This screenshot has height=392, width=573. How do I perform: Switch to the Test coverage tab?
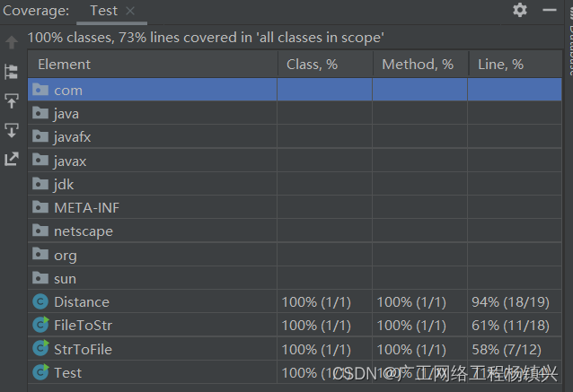[103, 11]
